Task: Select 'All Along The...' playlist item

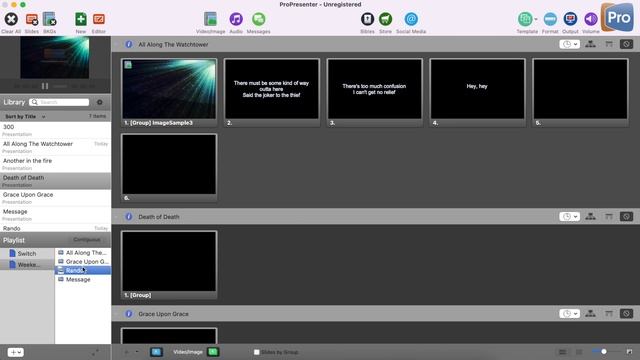Action: (x=83, y=253)
